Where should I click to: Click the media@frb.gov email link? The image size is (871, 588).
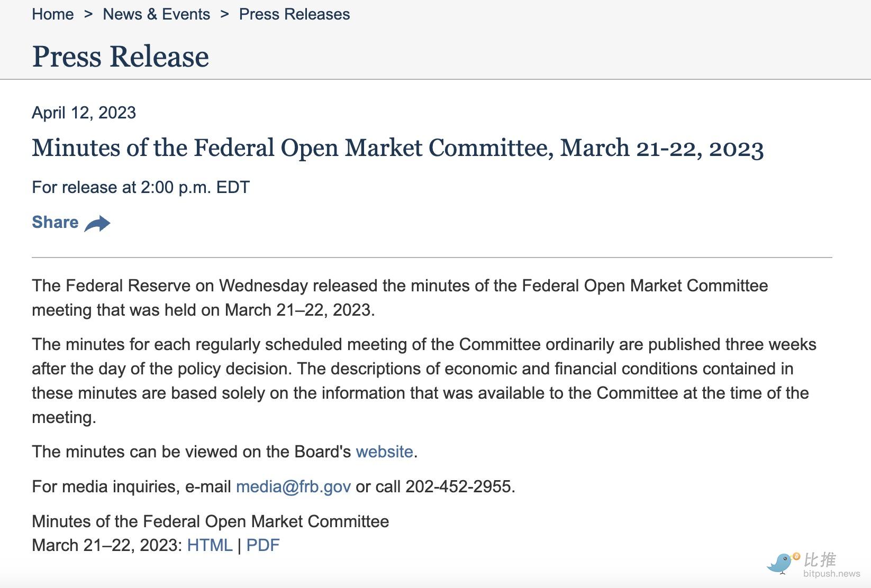tap(293, 486)
